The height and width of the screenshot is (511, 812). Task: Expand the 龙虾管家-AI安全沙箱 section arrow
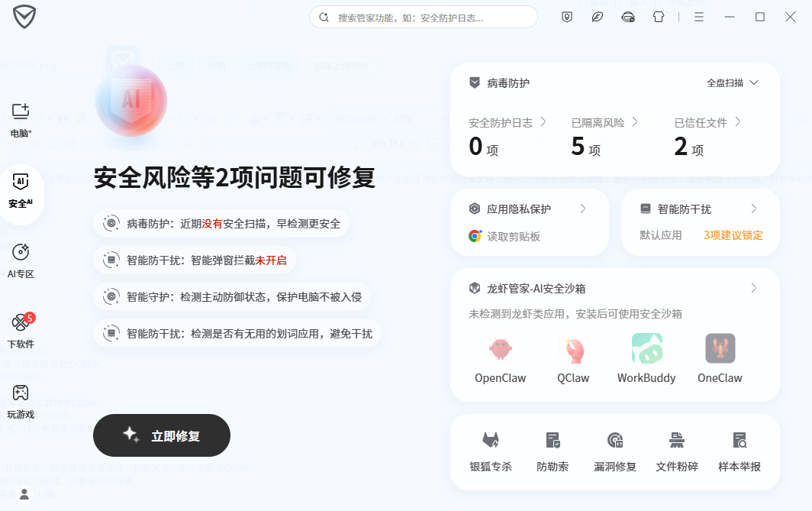tap(753, 288)
